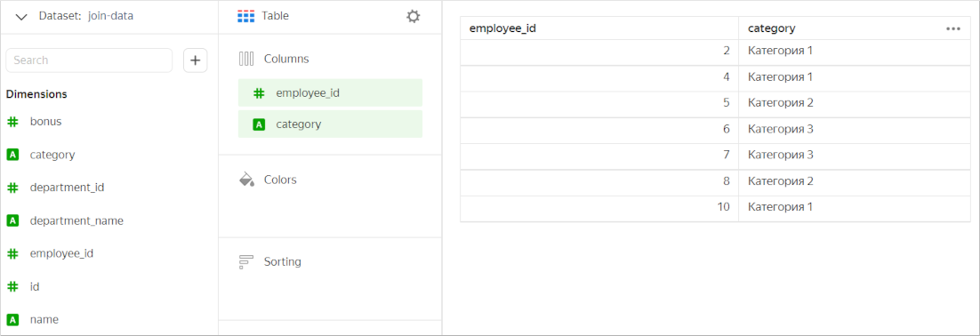Click the Sorting section icon
This screenshot has width=980, height=336.
(x=246, y=261)
